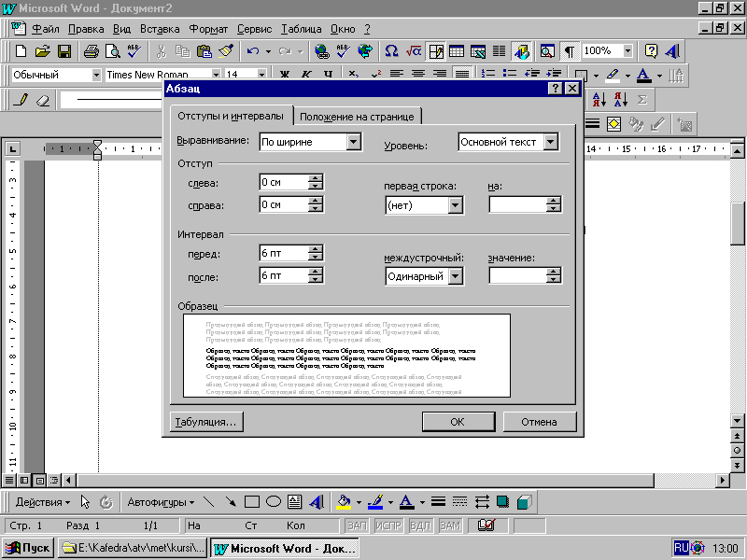Screen dimensions: 747x560
Task: Click the drawing toolbar line color brush
Action: [x=376, y=502]
